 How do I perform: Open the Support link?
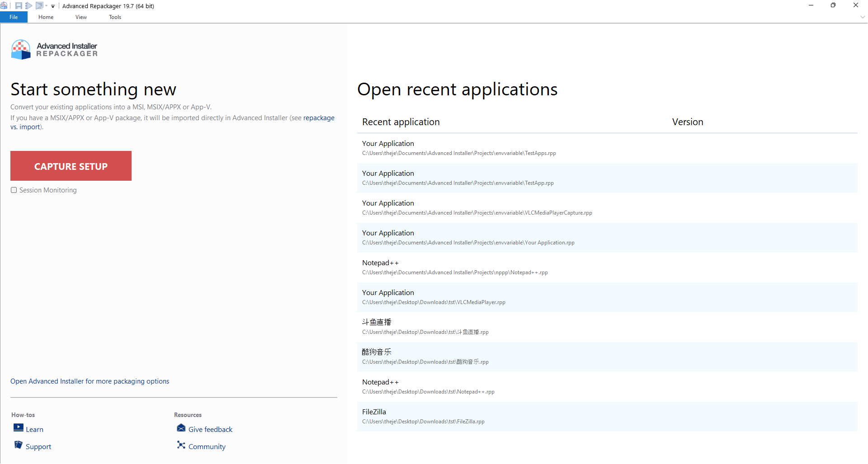tap(38, 447)
